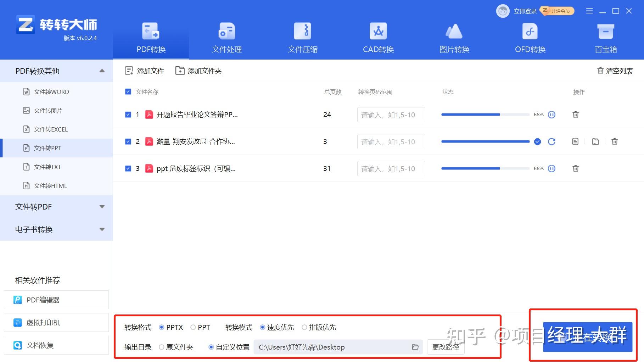Click the reconvert refresh icon for file 2

(551, 141)
